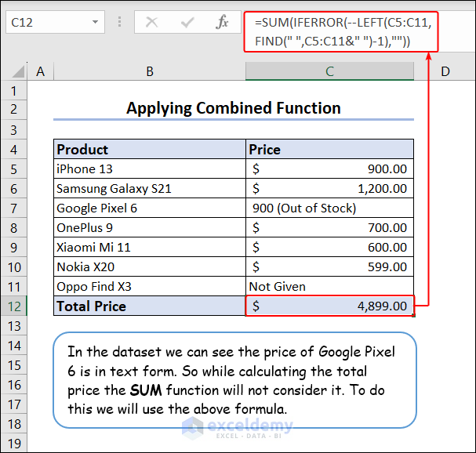Select row 8 header
This screenshot has height=453, width=476.
pyautogui.click(x=13, y=228)
